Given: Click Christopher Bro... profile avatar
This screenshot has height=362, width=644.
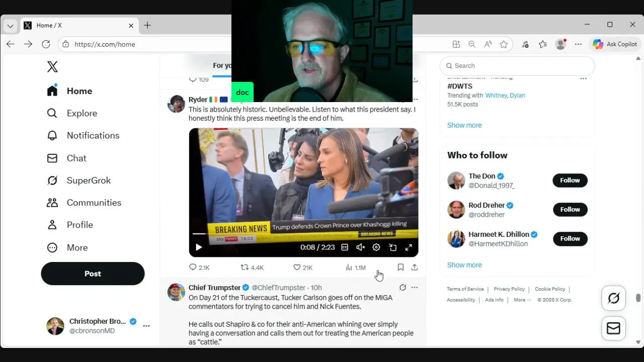Looking at the screenshot, I should (55, 326).
